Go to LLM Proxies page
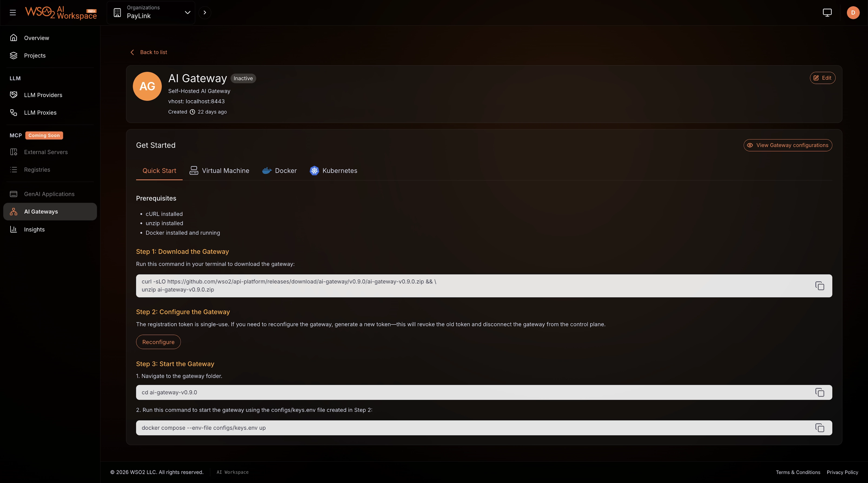 click(x=40, y=113)
